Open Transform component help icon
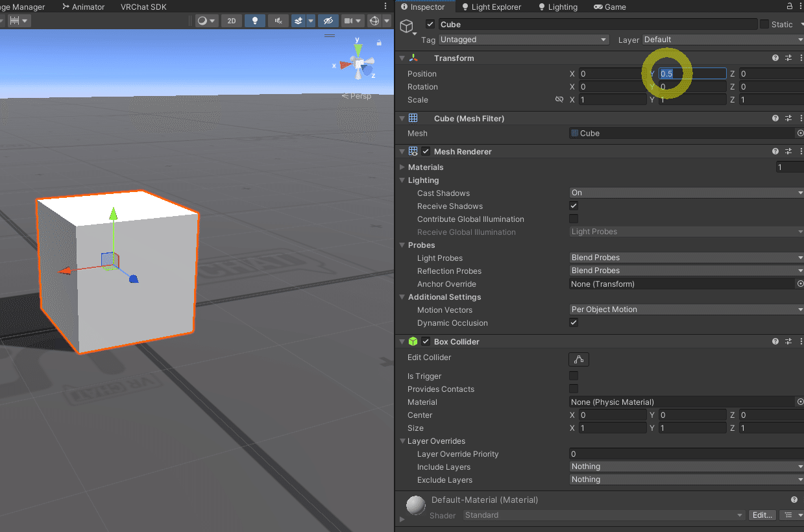Screen dimensions: 804x532 click(x=775, y=58)
